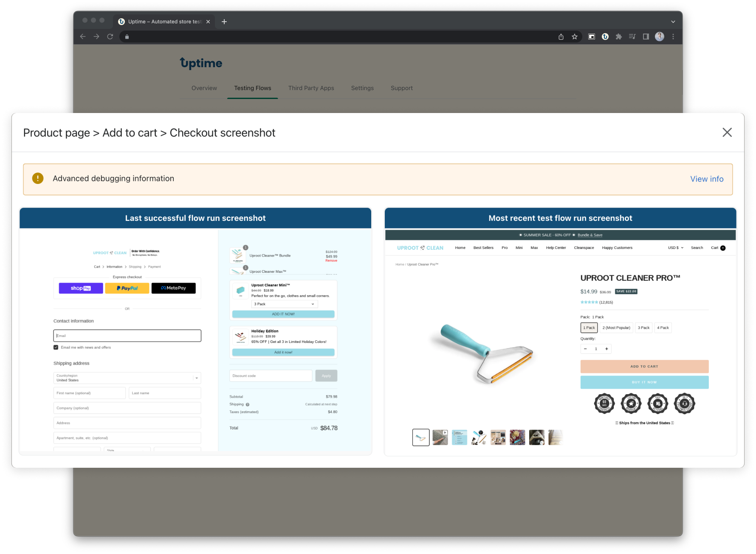
Task: Click the Apply discount button
Action: click(x=326, y=376)
